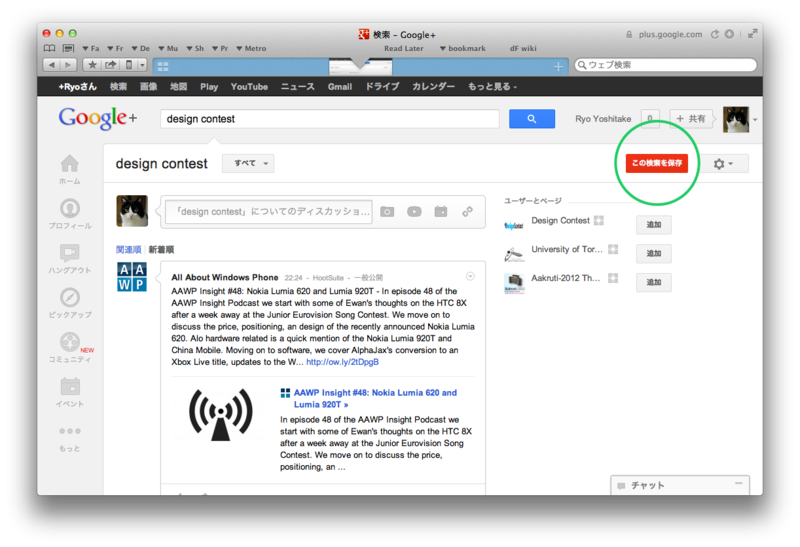Open the settings gear dropdown
Viewport: 800px width, 547px height.
point(723,164)
